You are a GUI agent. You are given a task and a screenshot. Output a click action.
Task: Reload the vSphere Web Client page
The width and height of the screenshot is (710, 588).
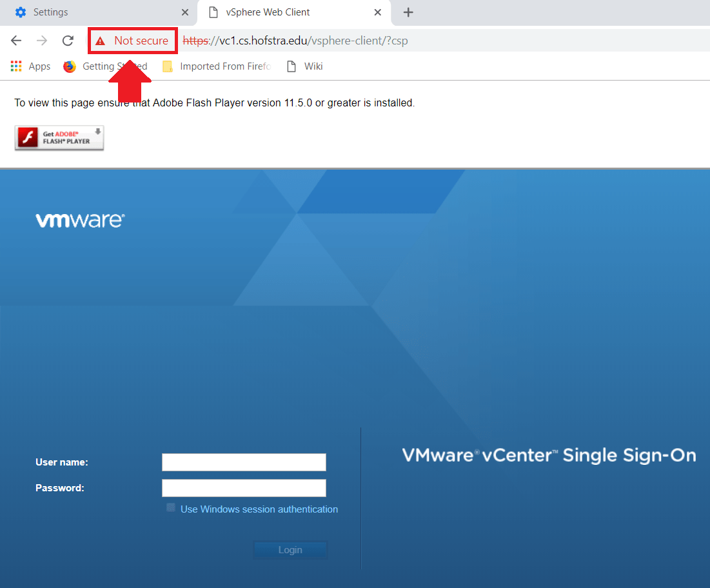[x=67, y=40]
